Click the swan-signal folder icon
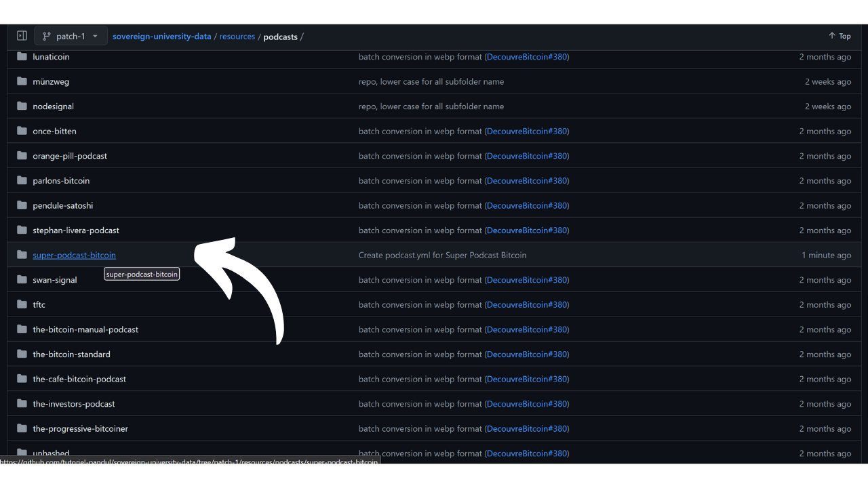 (22, 279)
